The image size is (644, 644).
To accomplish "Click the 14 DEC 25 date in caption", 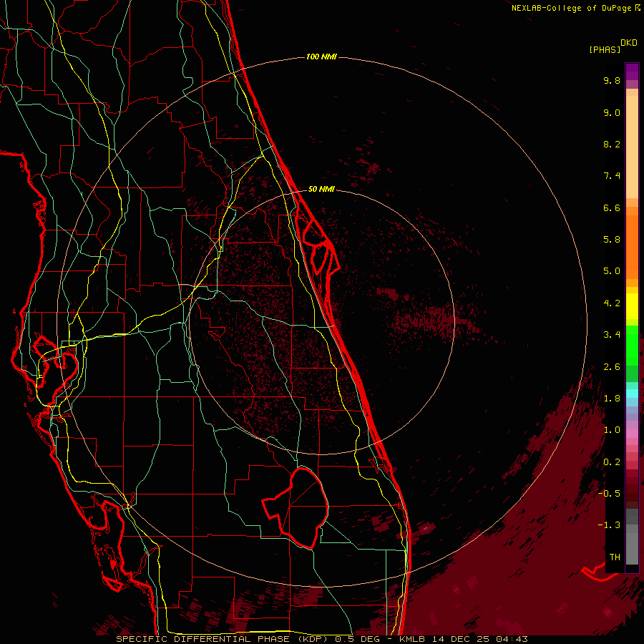I will (460, 639).
